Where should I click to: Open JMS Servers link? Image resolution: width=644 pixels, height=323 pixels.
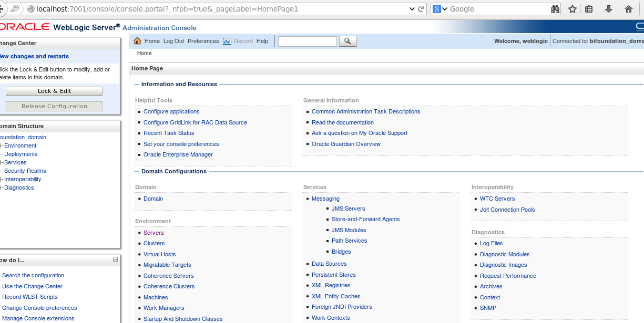[x=348, y=209]
